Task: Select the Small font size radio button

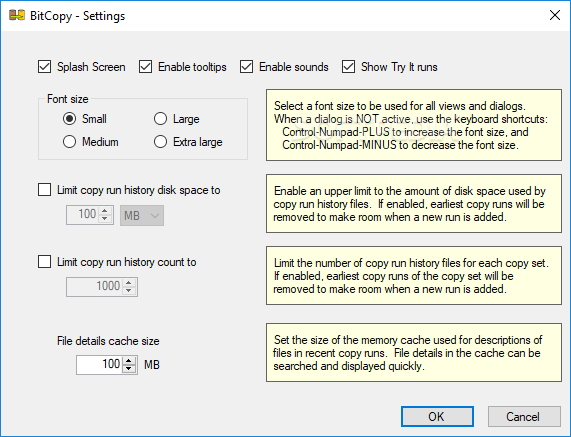Action: coord(69,119)
